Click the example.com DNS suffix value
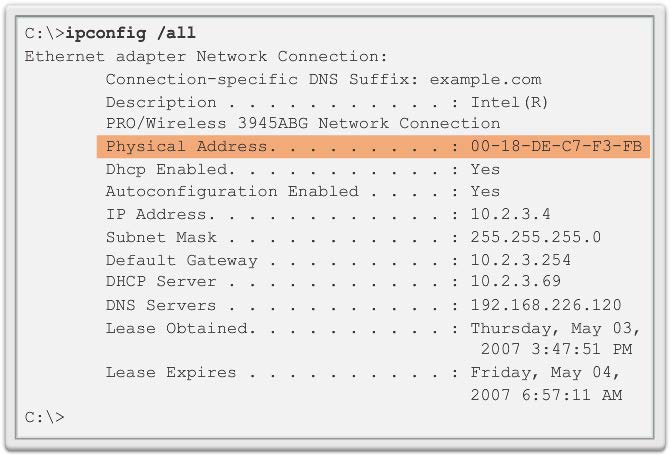The width and height of the screenshot is (670, 455). 485,79
